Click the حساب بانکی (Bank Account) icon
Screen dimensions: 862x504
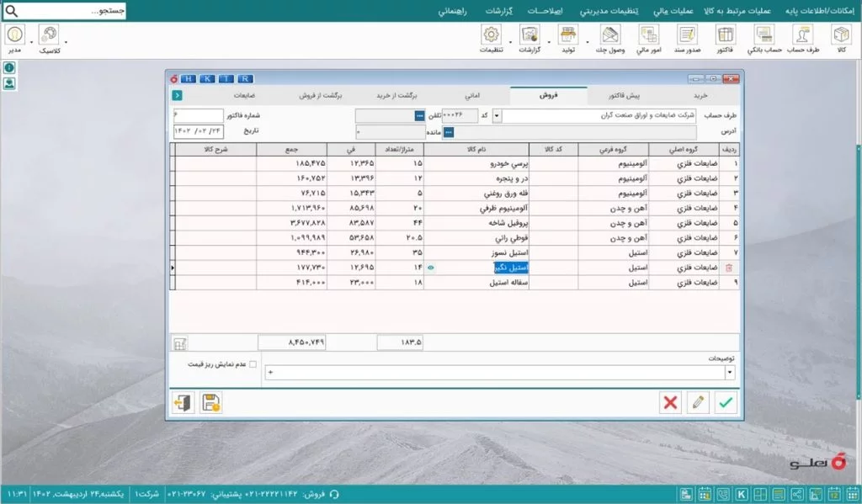[764, 35]
